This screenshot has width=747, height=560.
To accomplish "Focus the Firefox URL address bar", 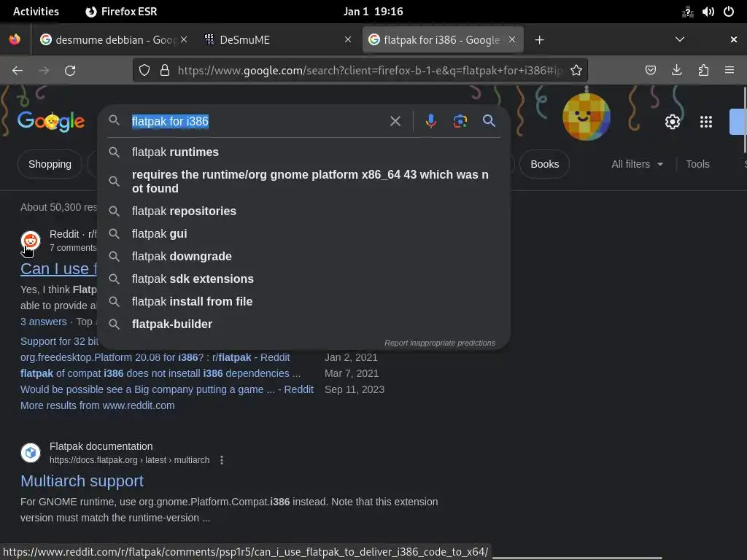I will coord(369,71).
